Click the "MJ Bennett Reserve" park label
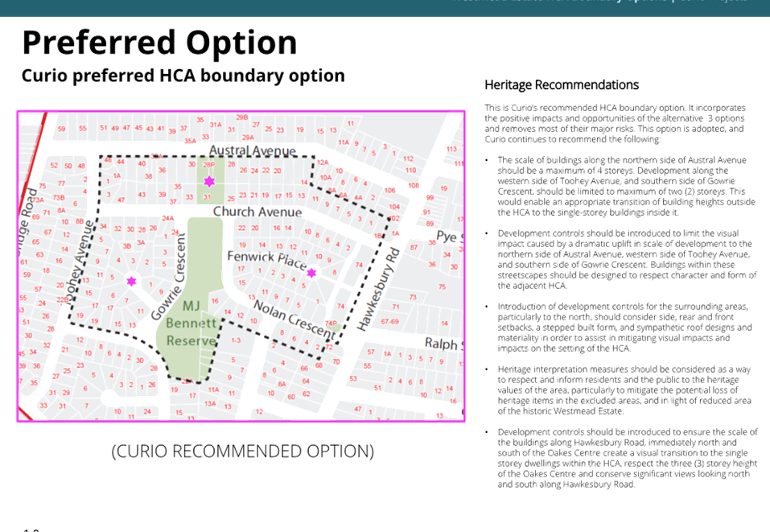Image resolution: width=770 pixels, height=532 pixels. (191, 324)
